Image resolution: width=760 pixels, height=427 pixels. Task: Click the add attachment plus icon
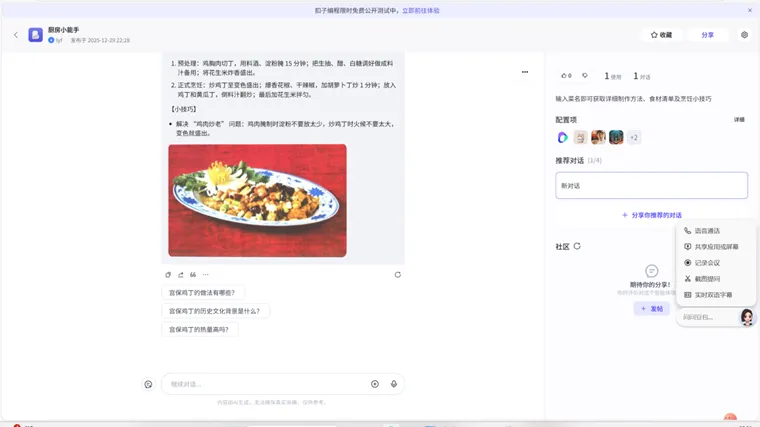pyautogui.click(x=375, y=384)
